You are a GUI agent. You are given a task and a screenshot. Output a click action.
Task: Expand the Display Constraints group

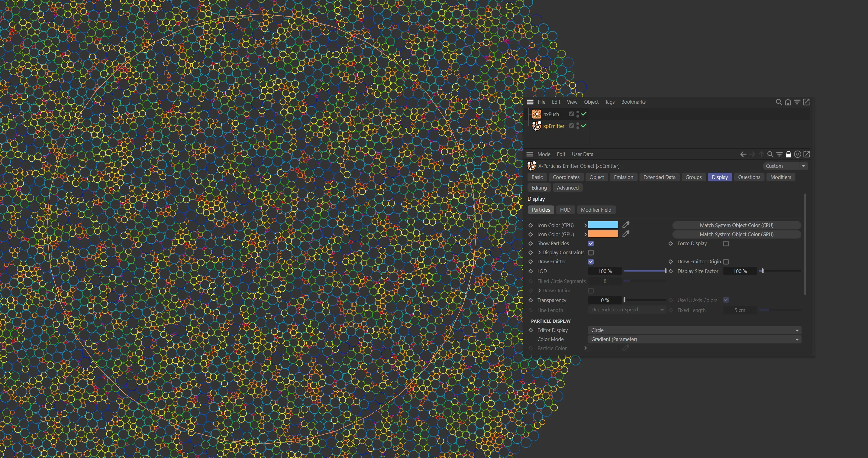(539, 253)
